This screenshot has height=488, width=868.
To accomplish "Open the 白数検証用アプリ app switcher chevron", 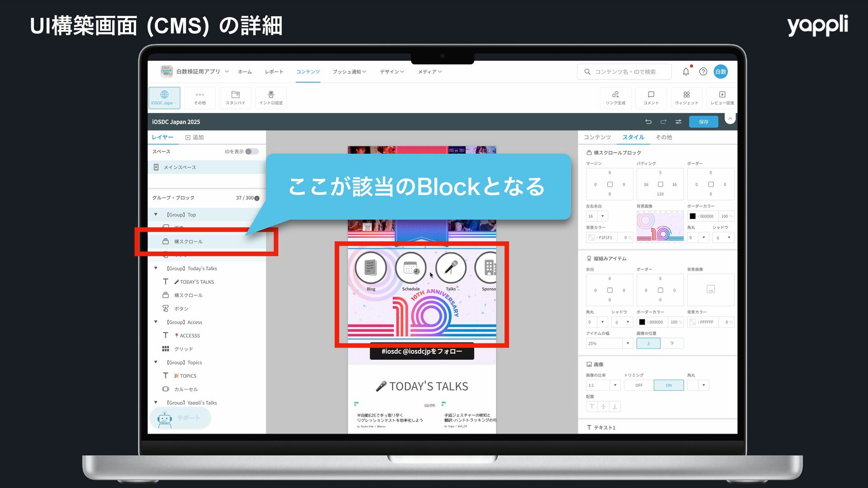I will (227, 71).
